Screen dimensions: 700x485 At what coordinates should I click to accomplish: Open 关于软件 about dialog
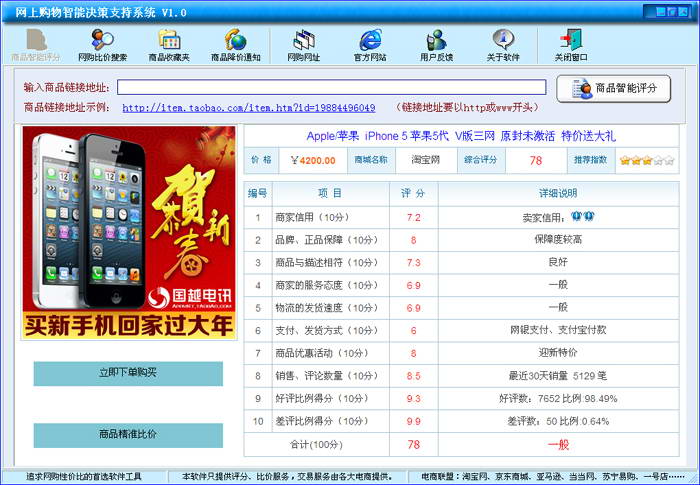pos(503,45)
